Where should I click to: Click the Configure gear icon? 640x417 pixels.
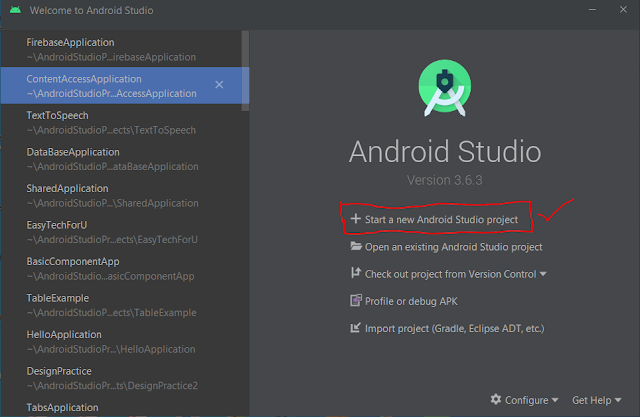point(496,399)
